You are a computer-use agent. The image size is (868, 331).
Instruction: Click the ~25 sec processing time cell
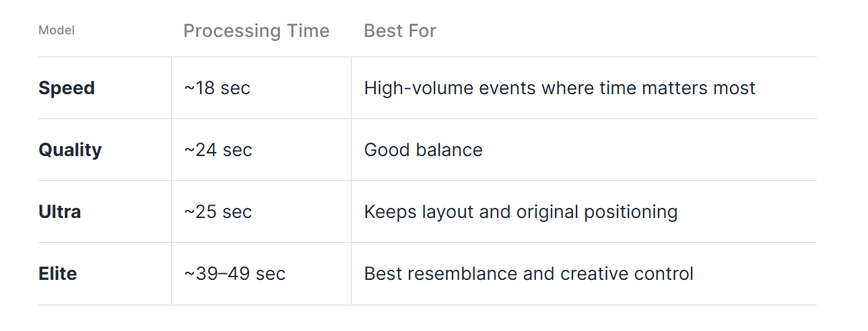tap(218, 212)
